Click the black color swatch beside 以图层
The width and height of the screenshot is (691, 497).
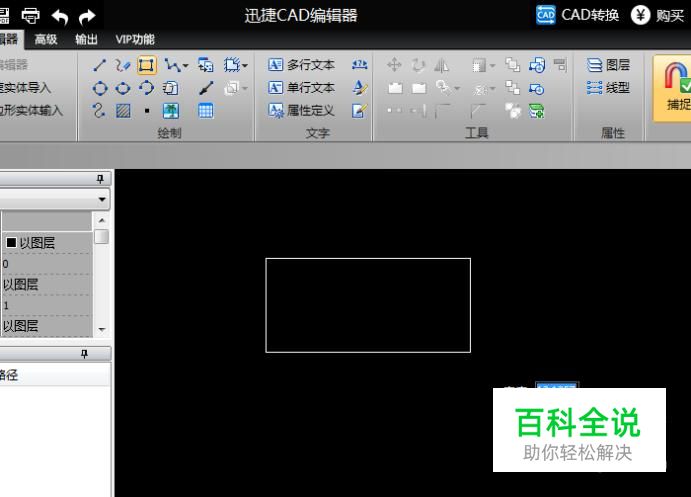point(11,242)
